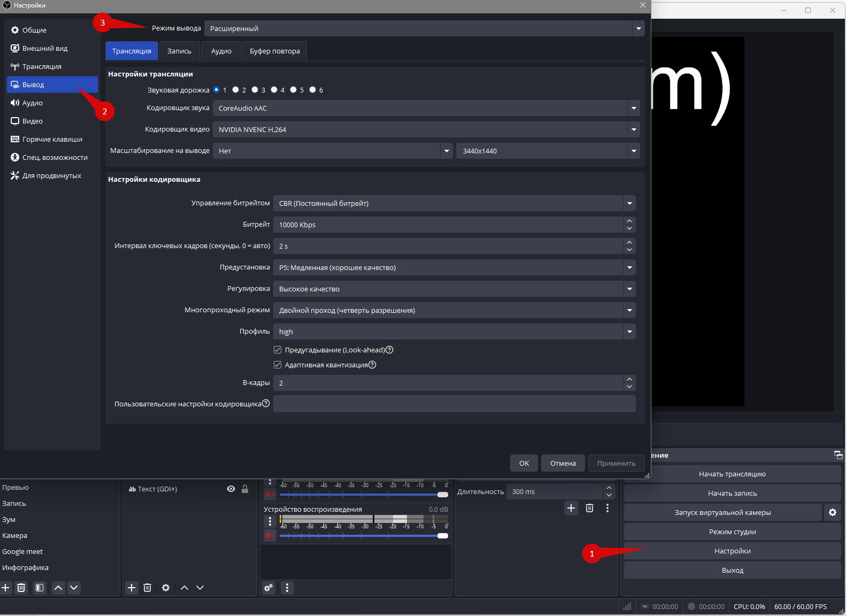Viewport: 846px width, 616px height.
Task: Open advanced audio properties gears icon
Action: coord(268,588)
